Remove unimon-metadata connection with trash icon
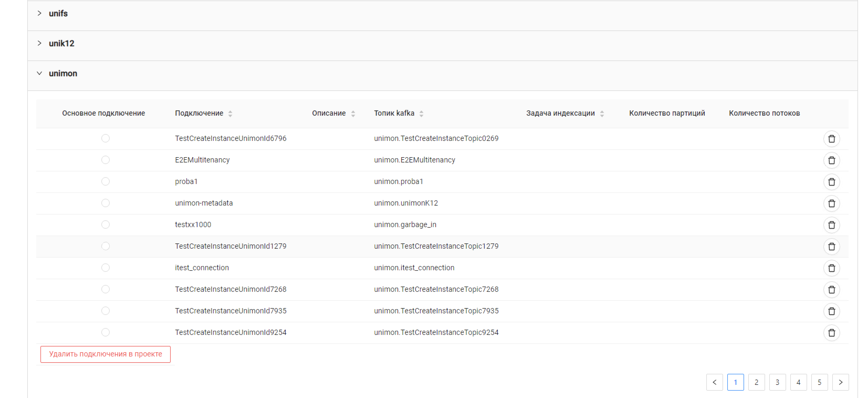This screenshot has height=398, width=868. pyautogui.click(x=831, y=203)
